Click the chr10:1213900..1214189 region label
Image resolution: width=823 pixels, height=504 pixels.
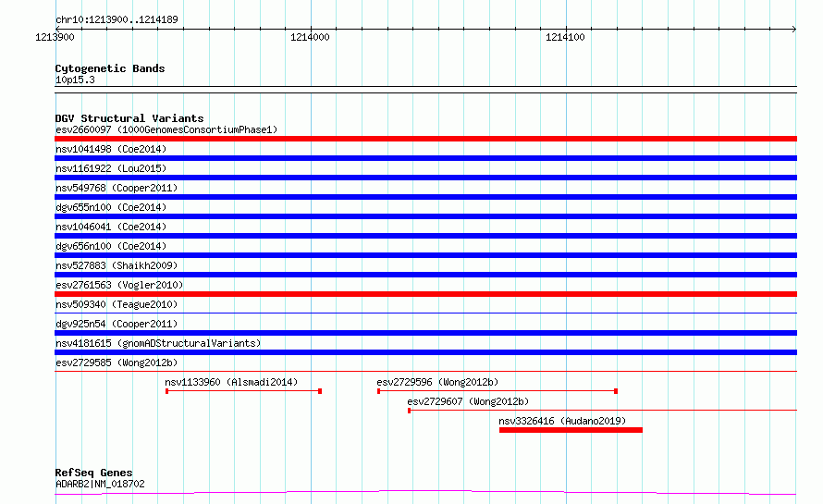117,19
